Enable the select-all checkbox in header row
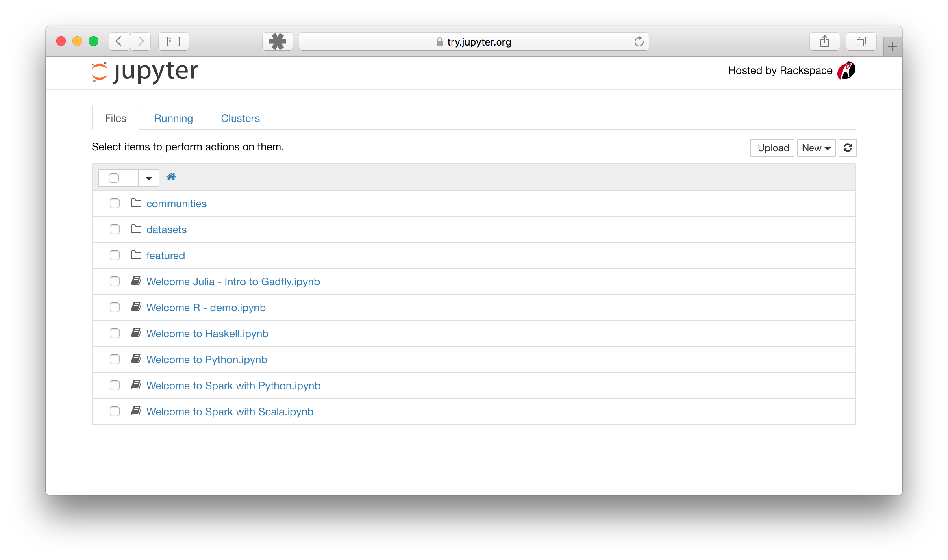The width and height of the screenshot is (948, 560). coord(114,177)
